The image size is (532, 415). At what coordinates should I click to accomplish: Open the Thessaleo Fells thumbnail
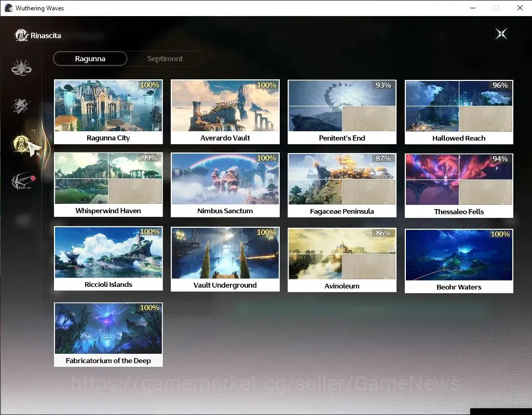[x=459, y=186]
